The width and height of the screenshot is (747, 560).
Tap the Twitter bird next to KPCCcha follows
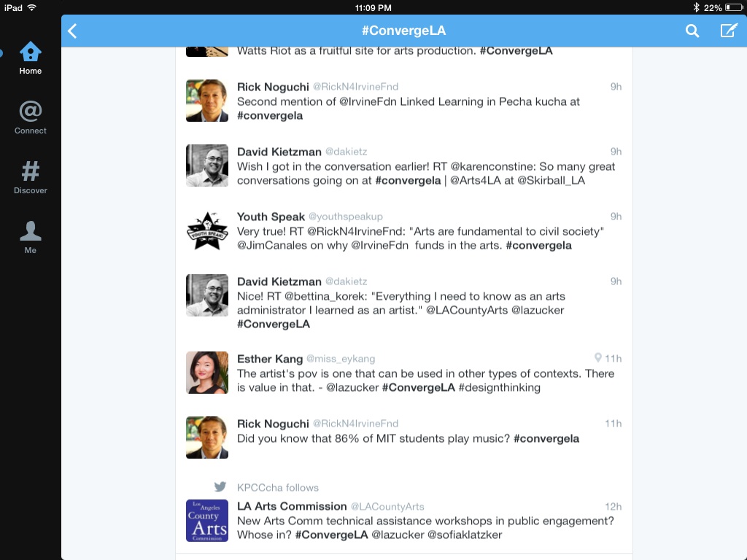pyautogui.click(x=220, y=486)
